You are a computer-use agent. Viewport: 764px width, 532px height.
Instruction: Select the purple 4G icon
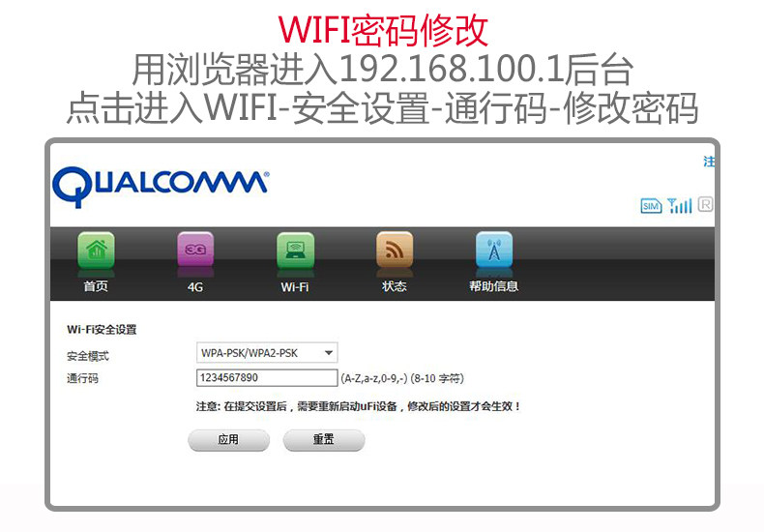(195, 249)
